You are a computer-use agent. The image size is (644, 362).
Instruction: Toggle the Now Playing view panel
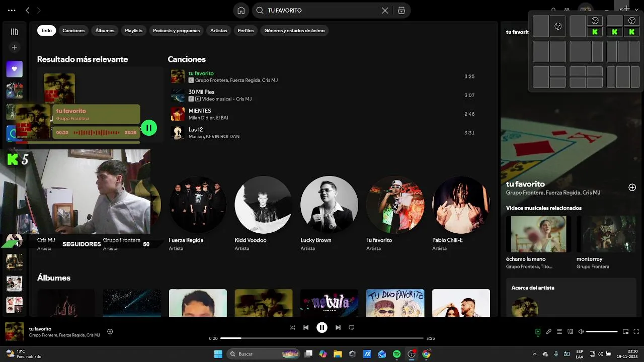coord(538,332)
